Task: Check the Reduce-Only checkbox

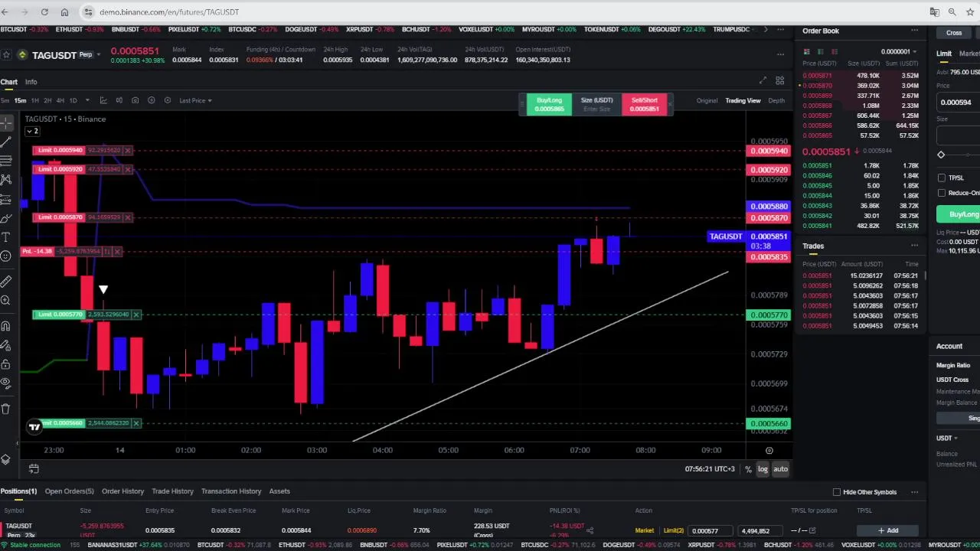Action: point(942,193)
